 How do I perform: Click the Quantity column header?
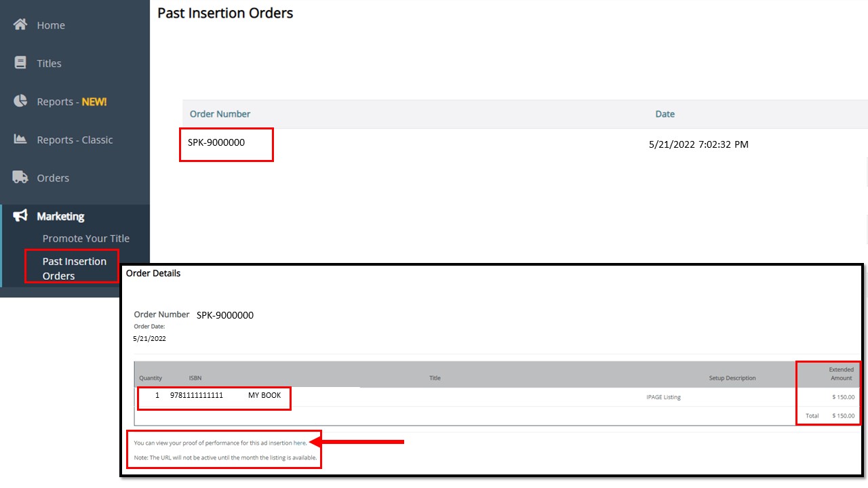click(151, 378)
